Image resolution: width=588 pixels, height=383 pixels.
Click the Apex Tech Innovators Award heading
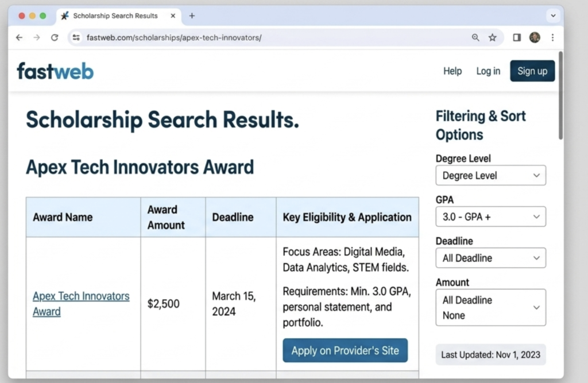[140, 167]
